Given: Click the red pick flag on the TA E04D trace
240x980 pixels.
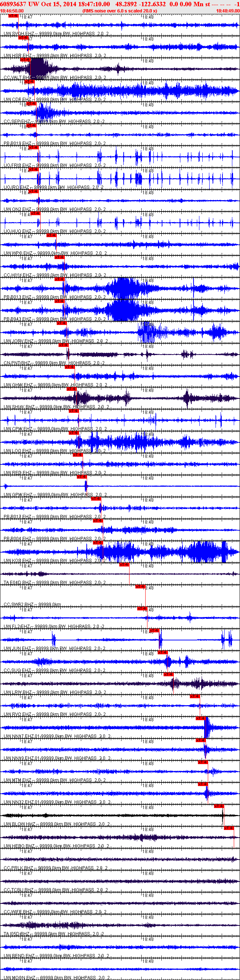Looking at the screenshot, I should (124, 565).
